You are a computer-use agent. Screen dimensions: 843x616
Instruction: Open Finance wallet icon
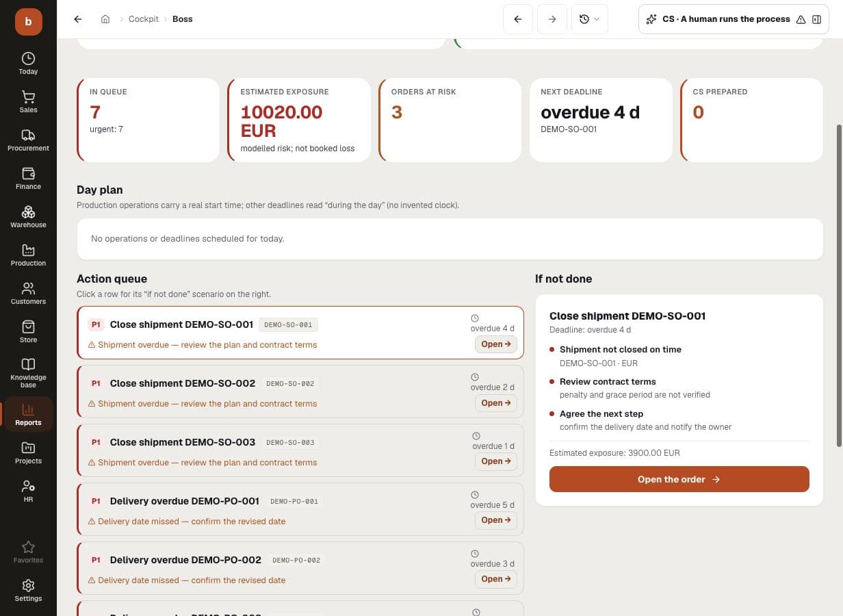pos(28,173)
